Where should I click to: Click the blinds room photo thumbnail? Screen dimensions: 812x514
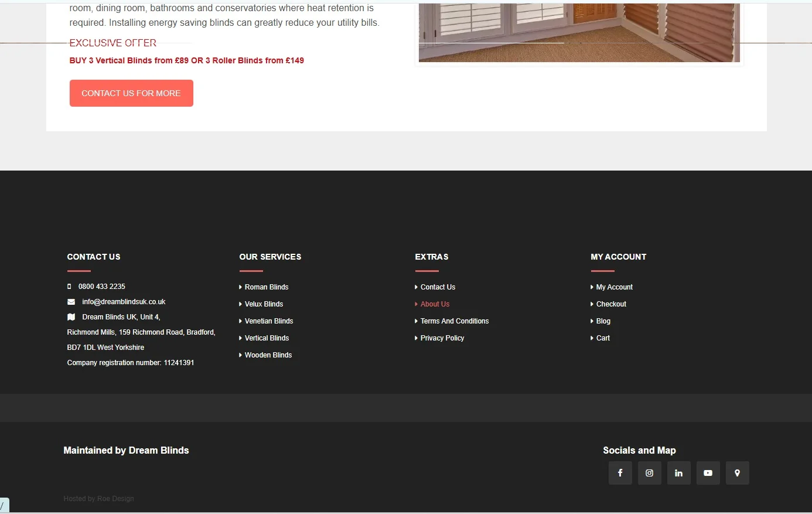pyautogui.click(x=579, y=32)
